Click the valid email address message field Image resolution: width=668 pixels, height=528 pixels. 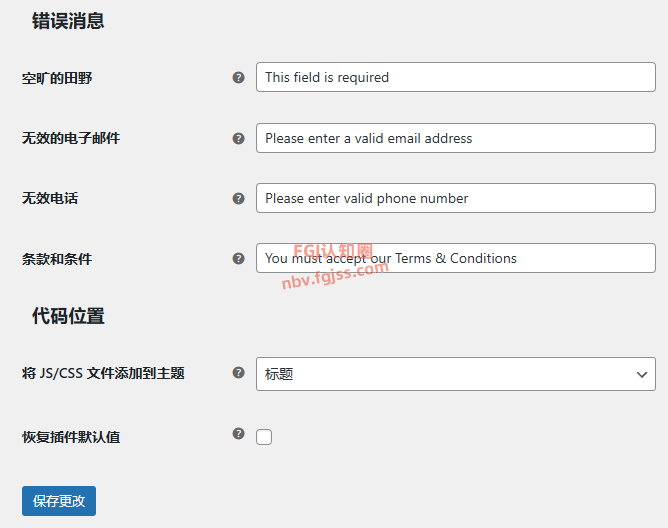point(455,138)
